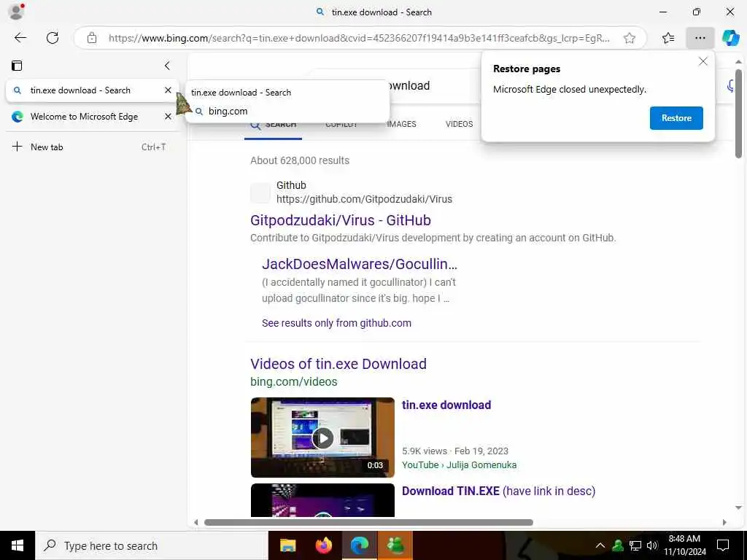Add this page to favorites with the star icon
The width and height of the screenshot is (747, 560).
(630, 38)
